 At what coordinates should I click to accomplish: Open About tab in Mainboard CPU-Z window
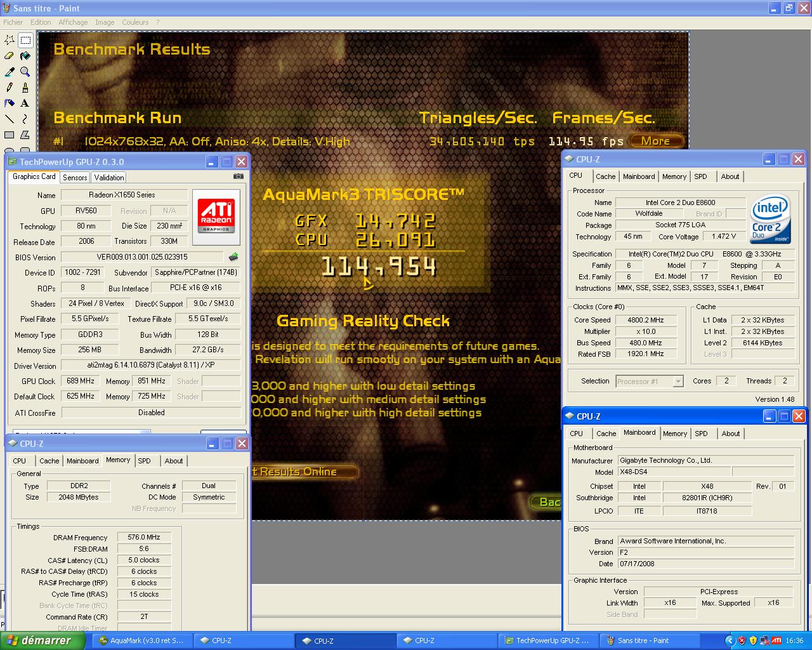click(731, 434)
